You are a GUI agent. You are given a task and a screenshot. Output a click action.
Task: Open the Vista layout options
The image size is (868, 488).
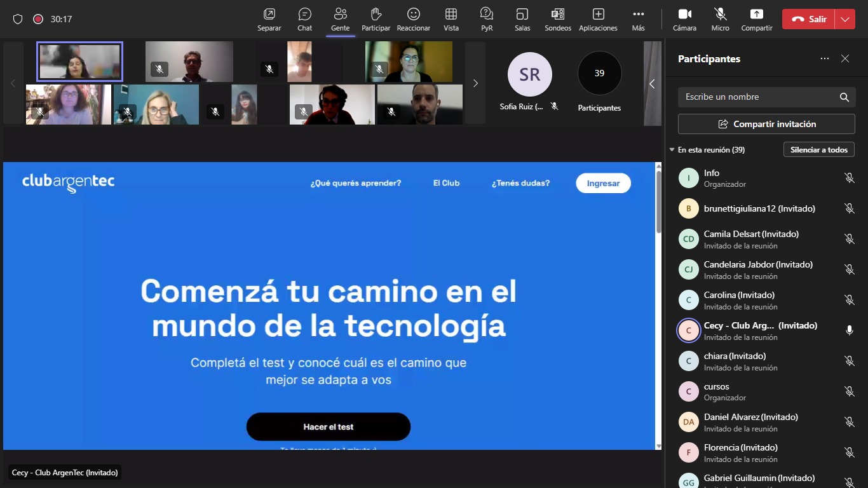coord(451,19)
